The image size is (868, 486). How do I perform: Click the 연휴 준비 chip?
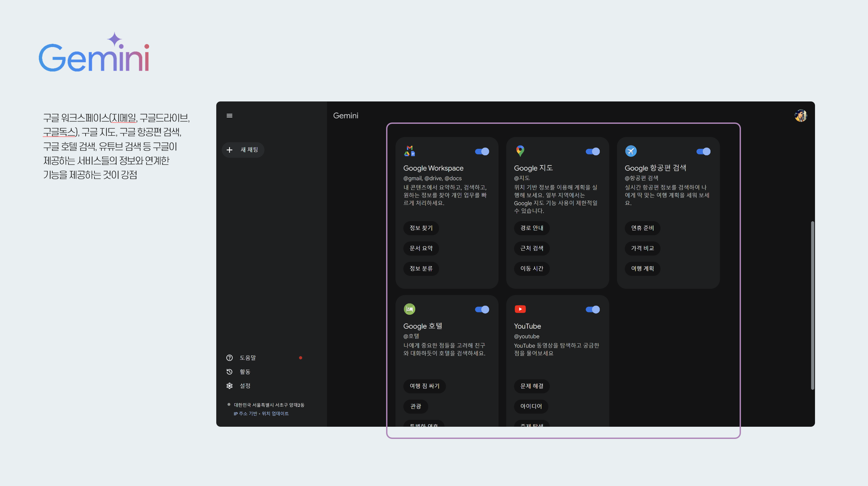(x=642, y=228)
